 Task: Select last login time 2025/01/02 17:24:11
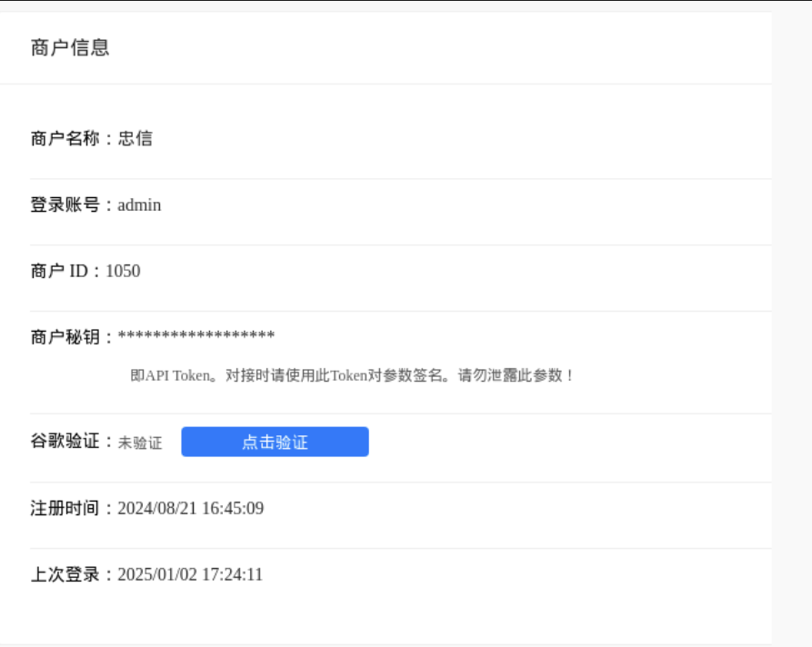pyautogui.click(x=190, y=574)
